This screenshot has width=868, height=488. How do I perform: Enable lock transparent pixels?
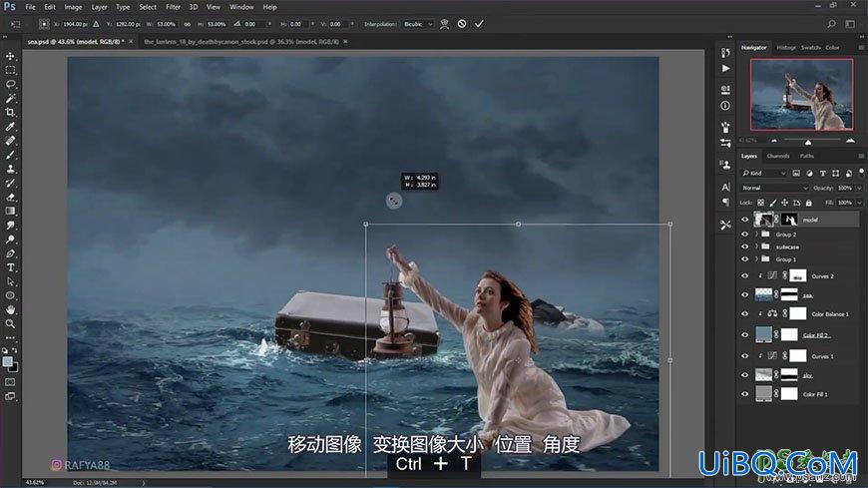click(761, 203)
